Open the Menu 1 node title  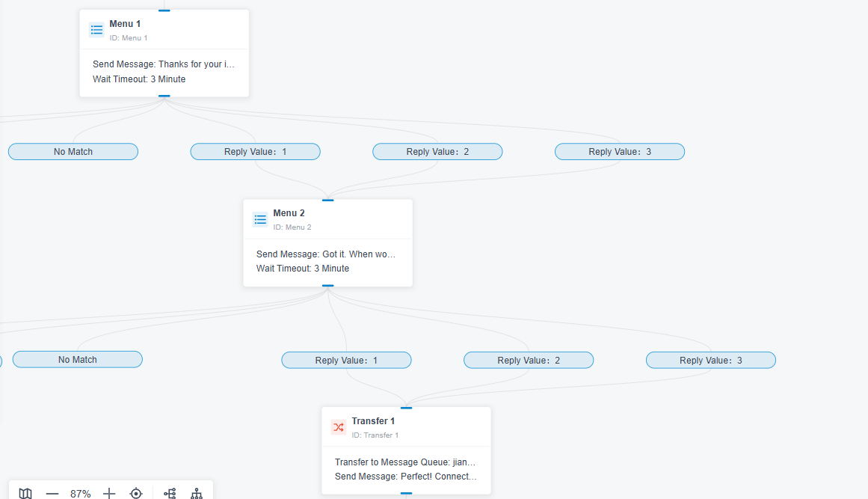pyautogui.click(x=125, y=24)
